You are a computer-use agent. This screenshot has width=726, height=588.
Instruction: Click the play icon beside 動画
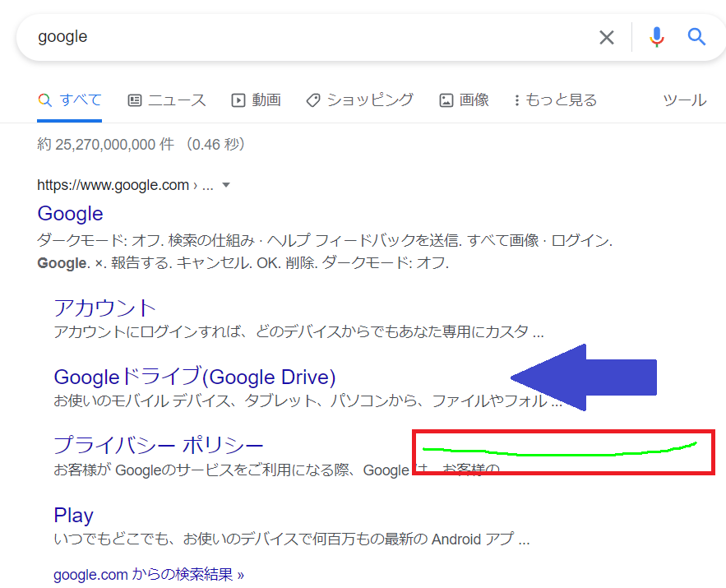pyautogui.click(x=238, y=100)
